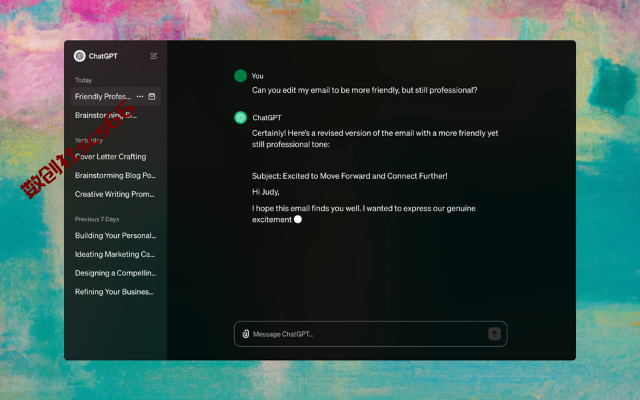Click the Certainly! Here's a revised version text
This screenshot has width=640, height=400.
(375, 139)
